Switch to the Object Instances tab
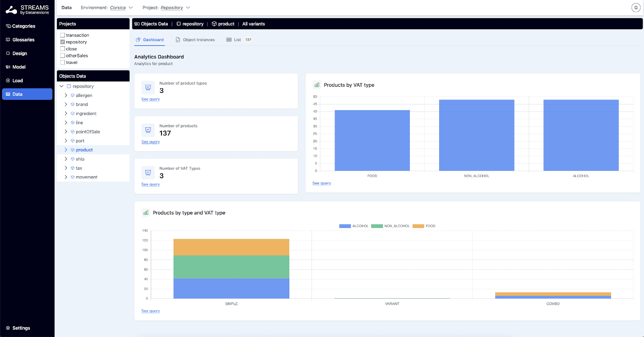 coord(195,40)
